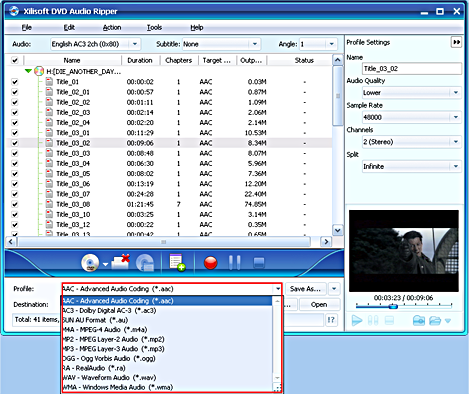Viewport: 469px width, 394px height.
Task: Collapse the DIE_ANOTHER_DAY tree node
Action: (28, 71)
